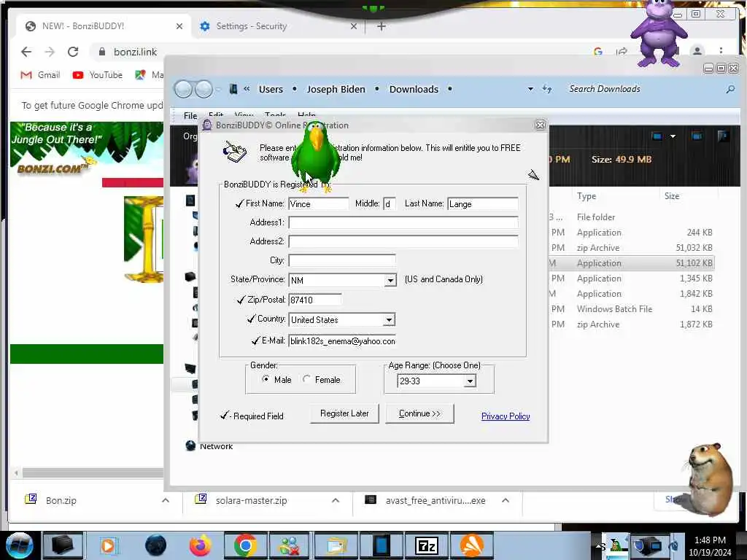Click Downloads in Explorer breadcrumb

414,89
